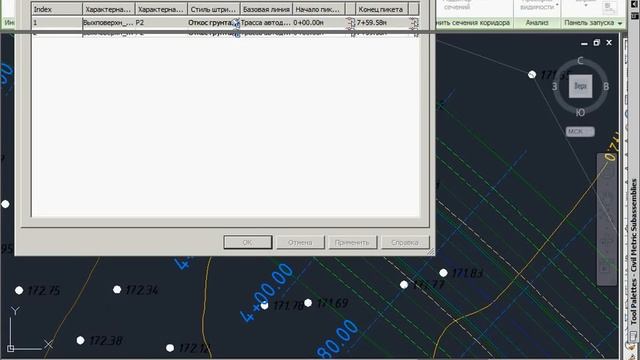Screen dimensions: 640x360
Task: Click the Характерна... header beside Index
Action: 109,9
